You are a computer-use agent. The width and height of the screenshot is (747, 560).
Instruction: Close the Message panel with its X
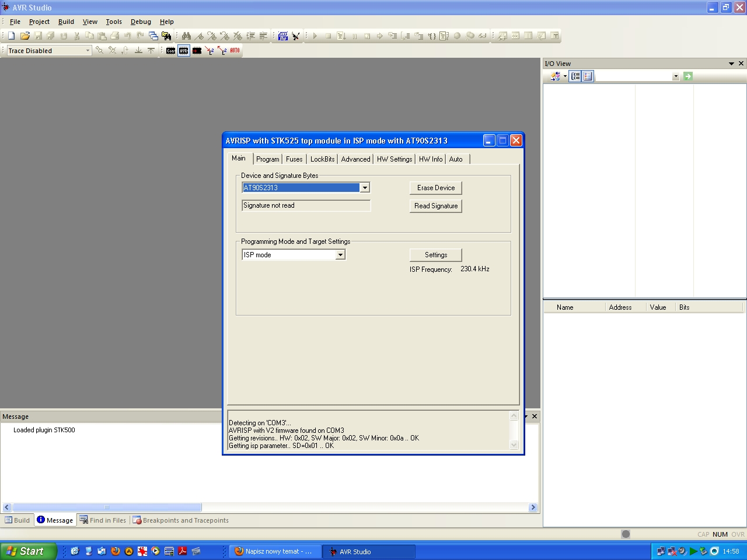pyautogui.click(x=535, y=416)
